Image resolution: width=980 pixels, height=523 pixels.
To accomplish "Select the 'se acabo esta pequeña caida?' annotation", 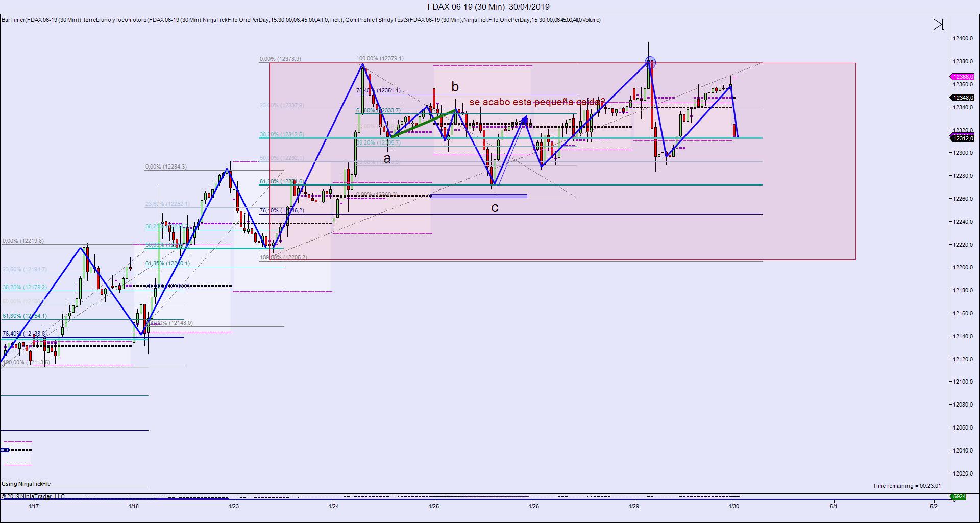I will (537, 102).
